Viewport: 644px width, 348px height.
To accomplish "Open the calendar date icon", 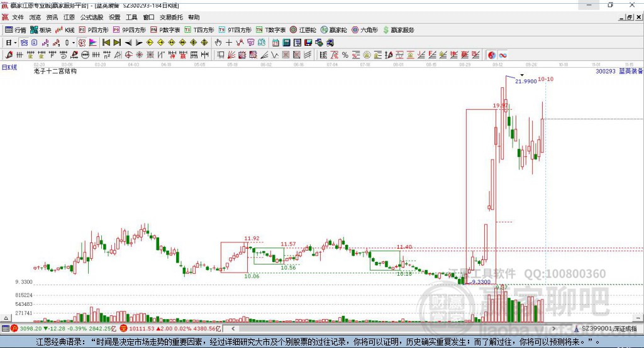I will [275, 43].
